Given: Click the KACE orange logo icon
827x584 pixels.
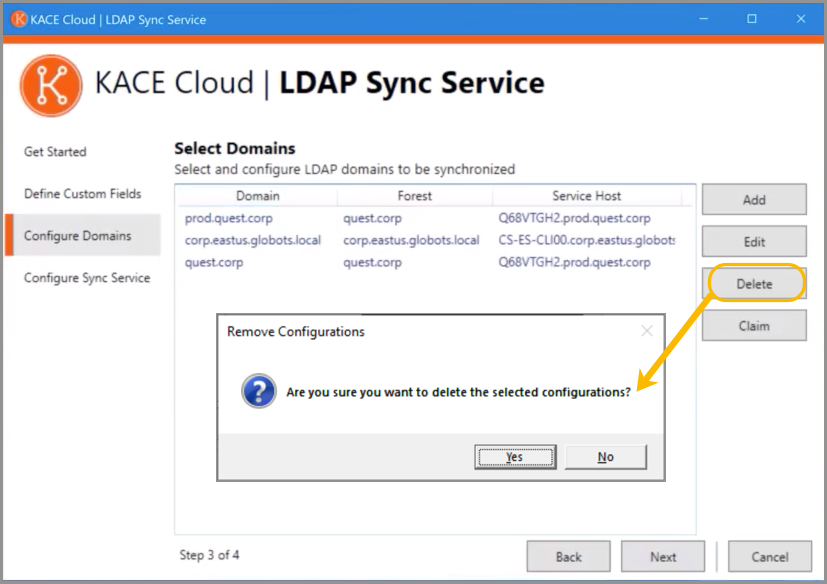Looking at the screenshot, I should click(x=51, y=85).
